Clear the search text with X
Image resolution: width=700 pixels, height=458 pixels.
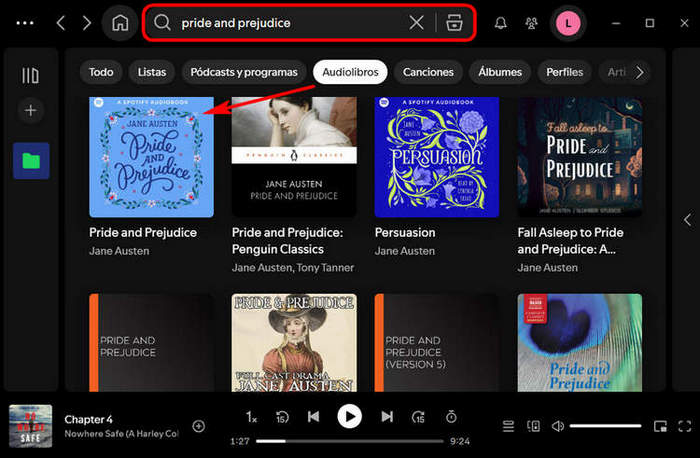416,22
